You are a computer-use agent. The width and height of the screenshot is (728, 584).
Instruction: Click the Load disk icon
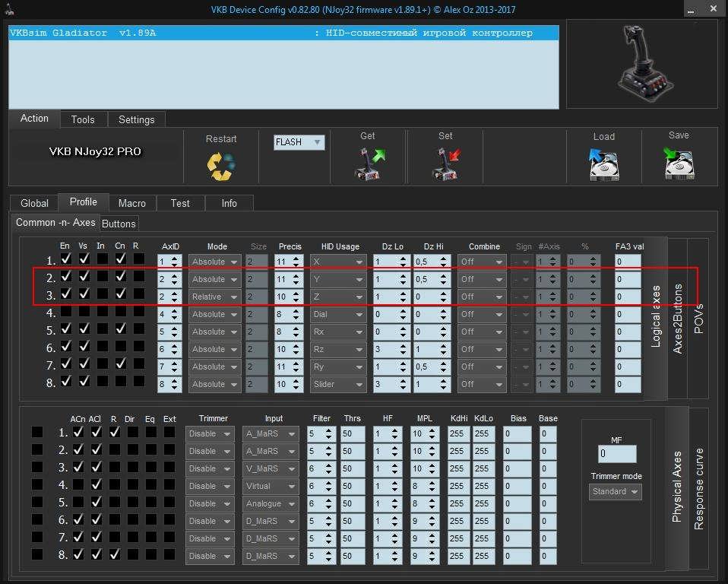(x=603, y=163)
